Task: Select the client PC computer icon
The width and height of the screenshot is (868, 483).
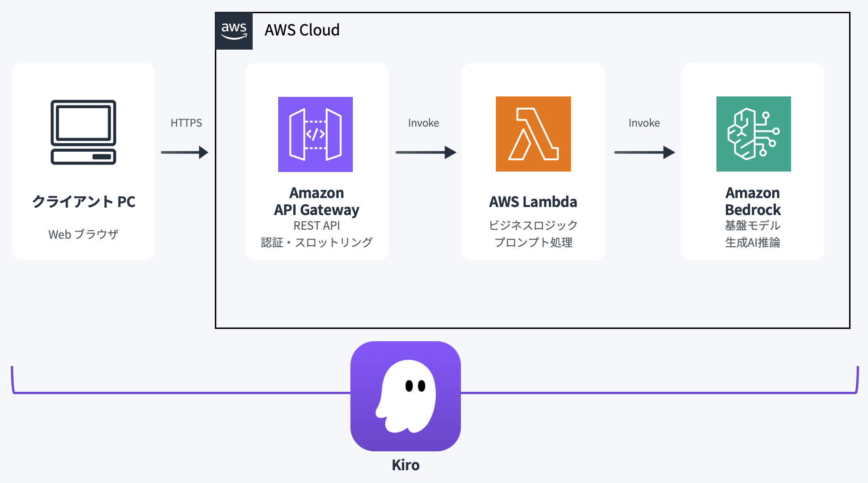Action: pyautogui.click(x=84, y=132)
